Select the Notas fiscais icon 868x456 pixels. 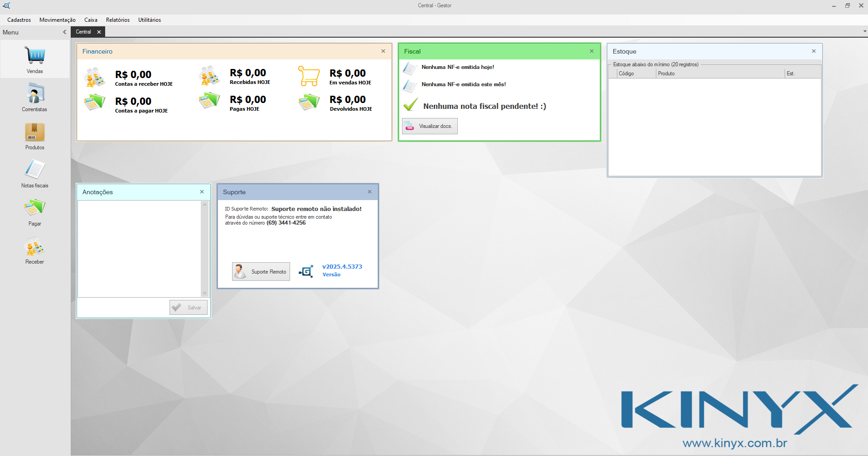click(34, 170)
